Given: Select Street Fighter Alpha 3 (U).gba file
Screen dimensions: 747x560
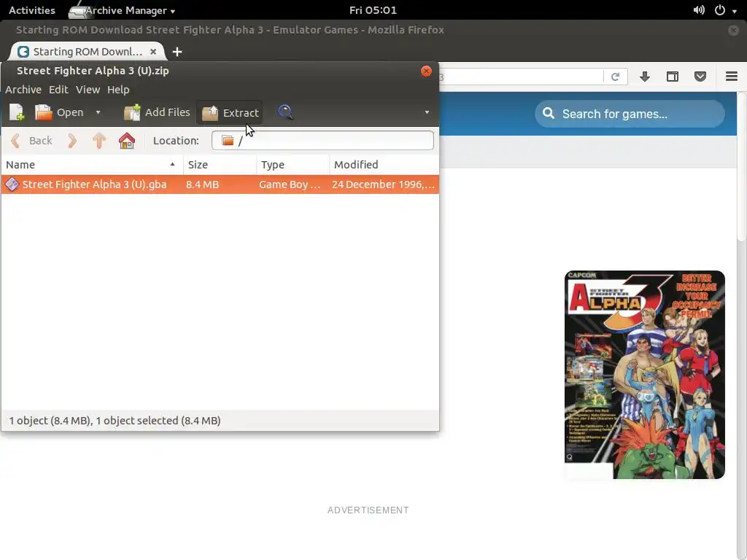Looking at the screenshot, I should tap(220, 184).
